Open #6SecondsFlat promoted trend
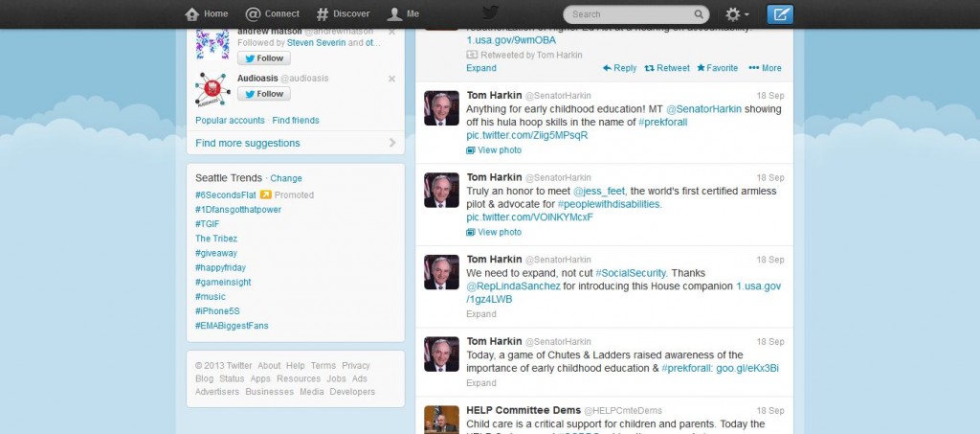 pyautogui.click(x=226, y=195)
